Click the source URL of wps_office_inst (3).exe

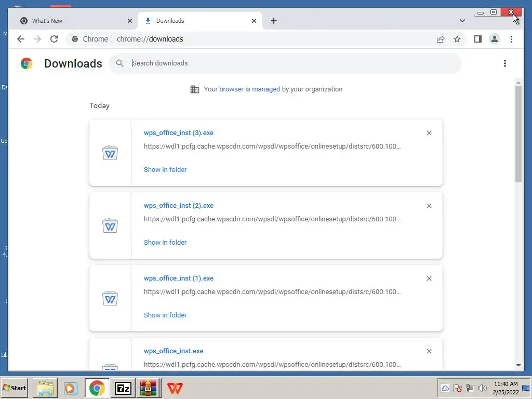point(272,146)
